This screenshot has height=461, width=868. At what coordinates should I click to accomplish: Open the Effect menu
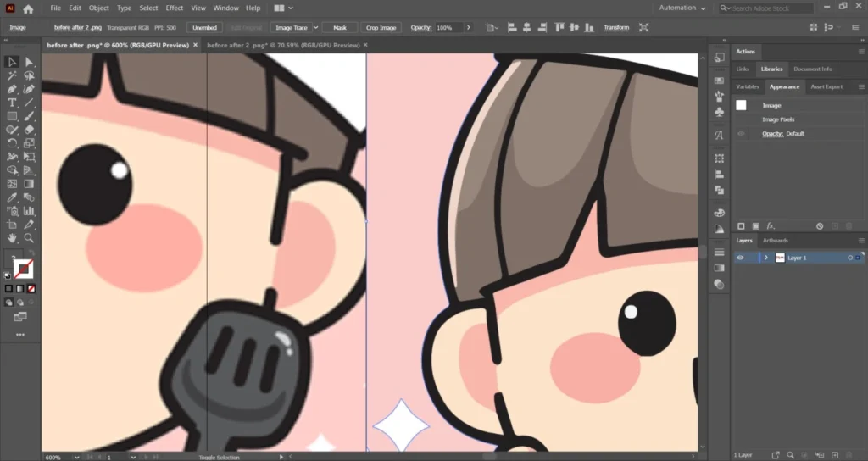point(175,8)
